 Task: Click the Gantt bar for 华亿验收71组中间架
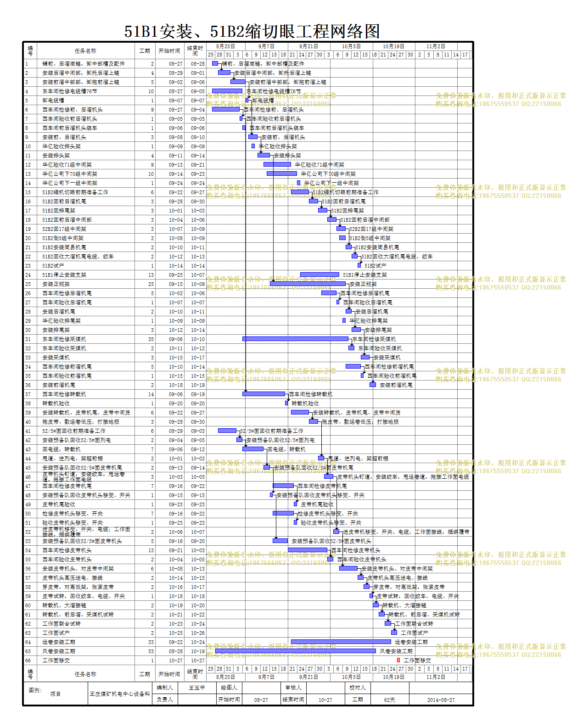coord(277,164)
